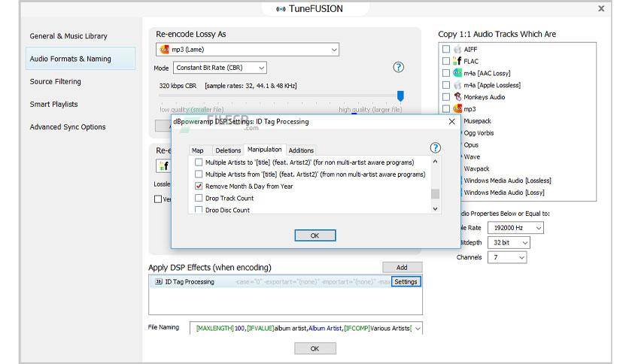Click the mp3 (Lame) codec icon in the dropdown
This screenshot has height=364, width=629.
[x=165, y=50]
